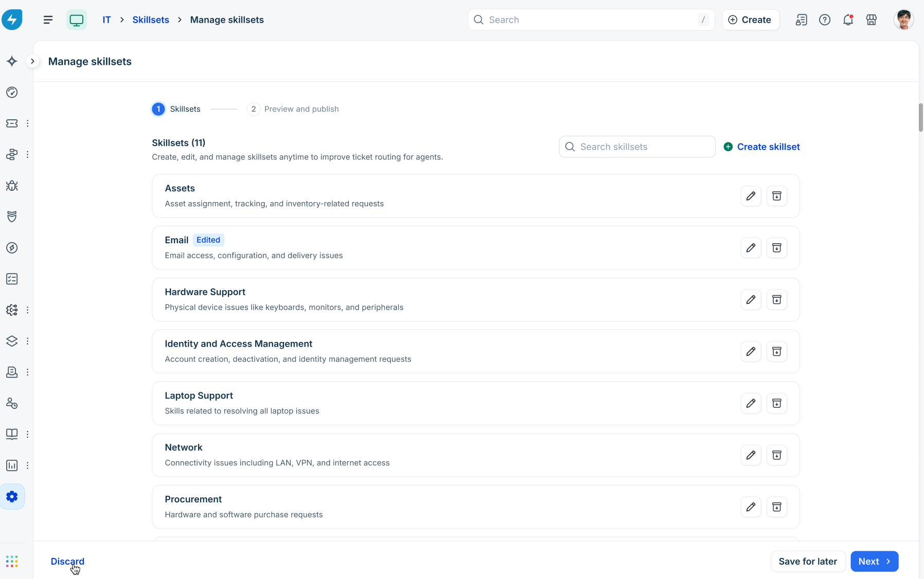Screen dimensions: 924x579
Task: Focus the global Search field
Action: pyautogui.click(x=591, y=20)
